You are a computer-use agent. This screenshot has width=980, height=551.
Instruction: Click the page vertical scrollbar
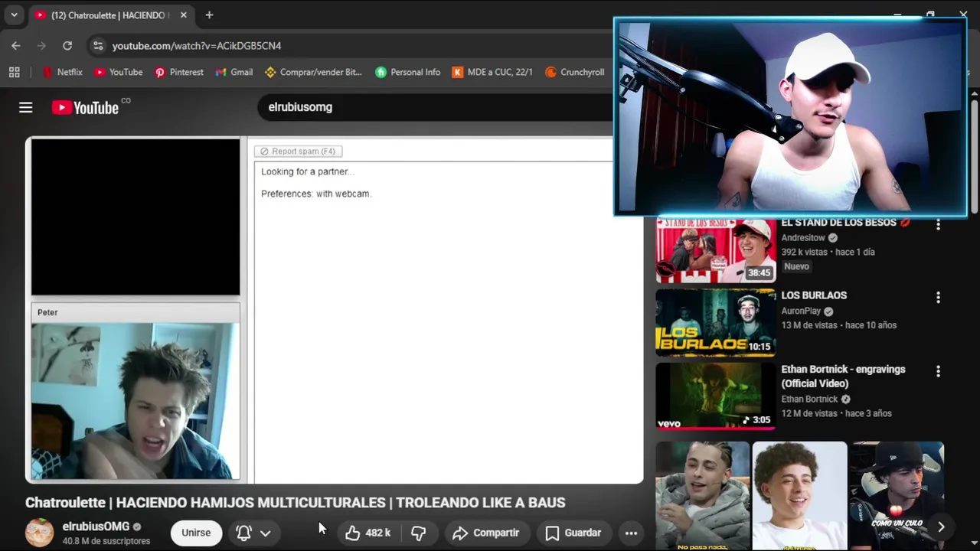[x=975, y=157]
